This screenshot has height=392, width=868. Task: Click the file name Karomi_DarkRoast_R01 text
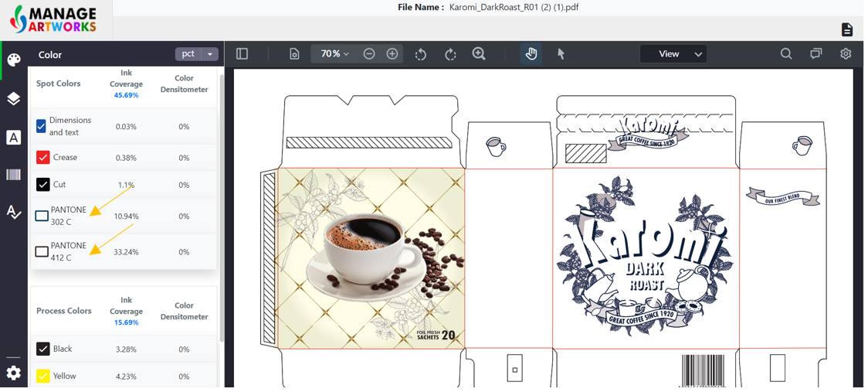coord(515,7)
